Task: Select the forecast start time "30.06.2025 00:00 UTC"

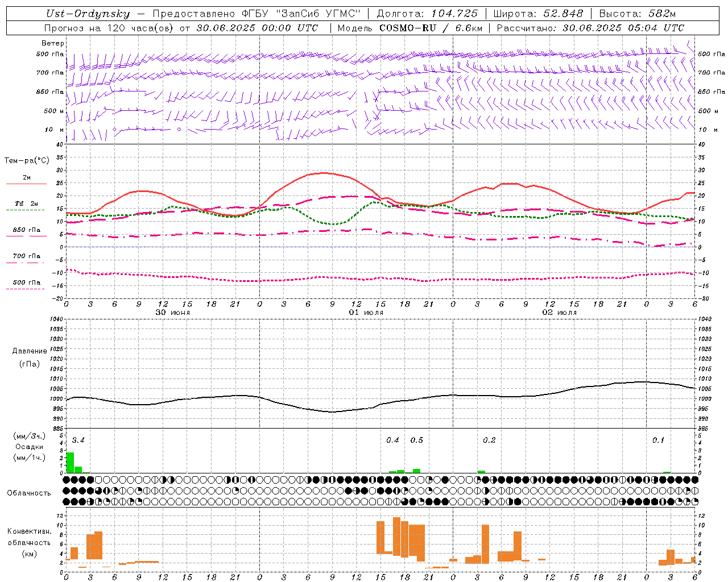Action: [x=258, y=28]
